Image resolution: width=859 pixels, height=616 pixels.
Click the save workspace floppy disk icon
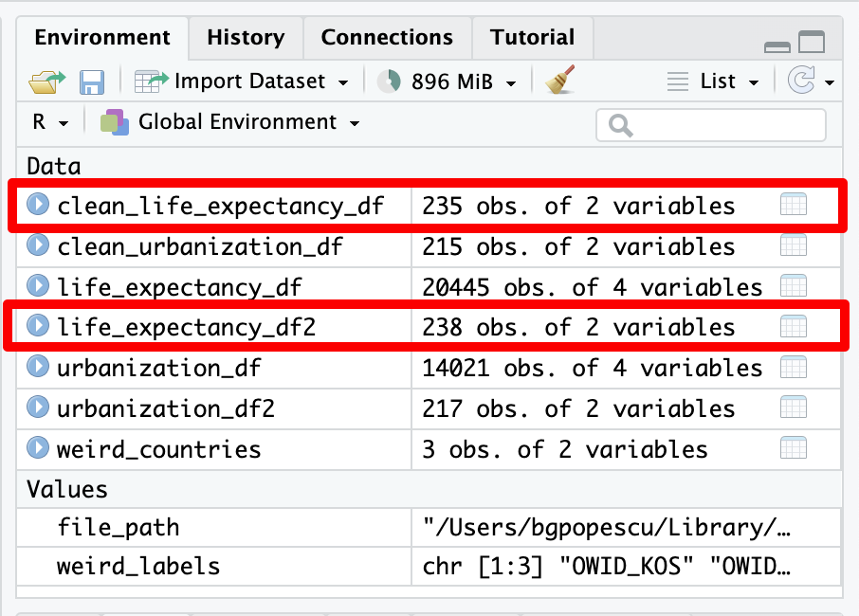pyautogui.click(x=92, y=82)
